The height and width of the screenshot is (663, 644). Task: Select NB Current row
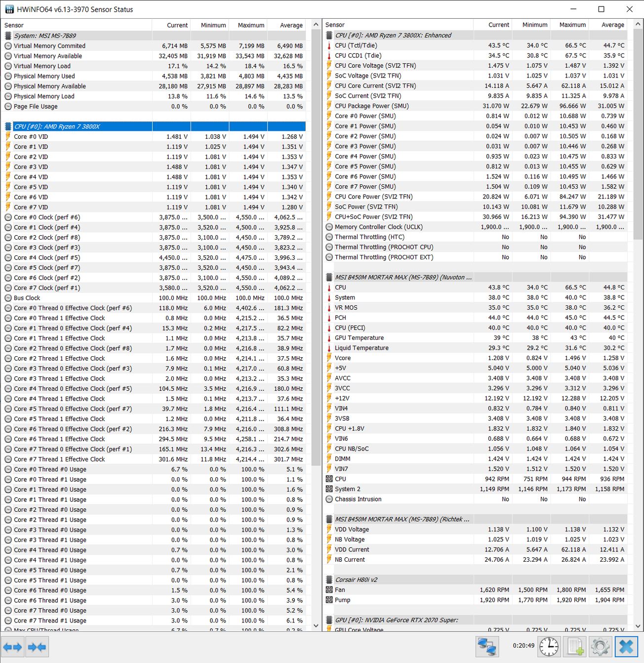tap(476, 560)
